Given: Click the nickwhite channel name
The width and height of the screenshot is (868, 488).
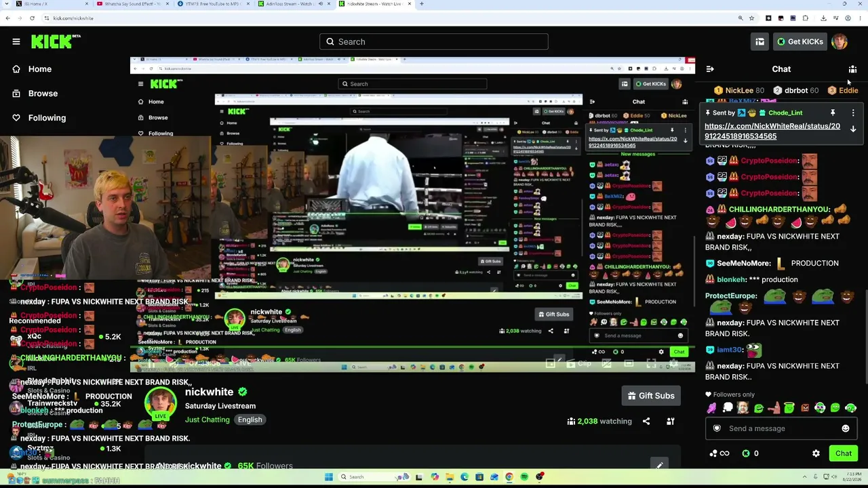Looking at the screenshot, I should click(x=209, y=392).
